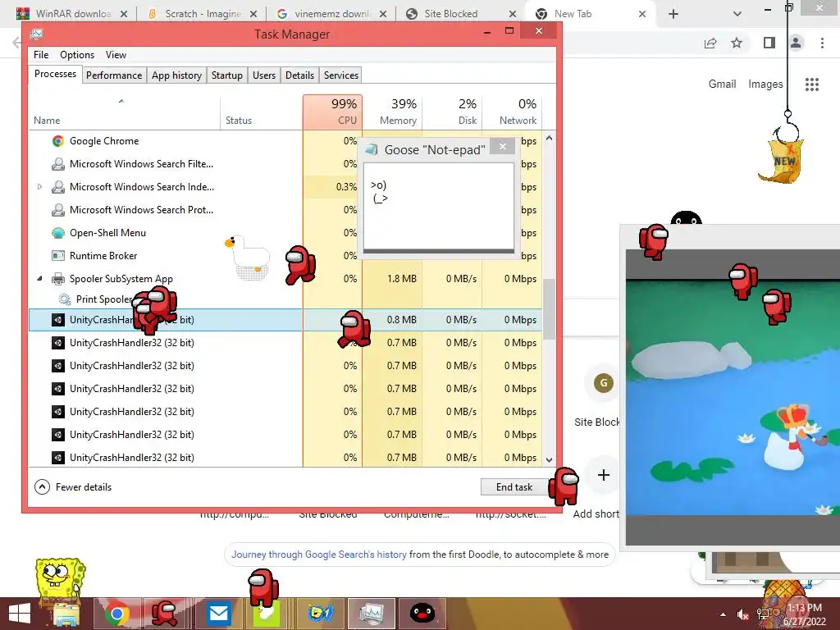Viewport: 840px width, 630px height.
Task: Click the black Pingu face taskbar icon
Action: coord(422,614)
